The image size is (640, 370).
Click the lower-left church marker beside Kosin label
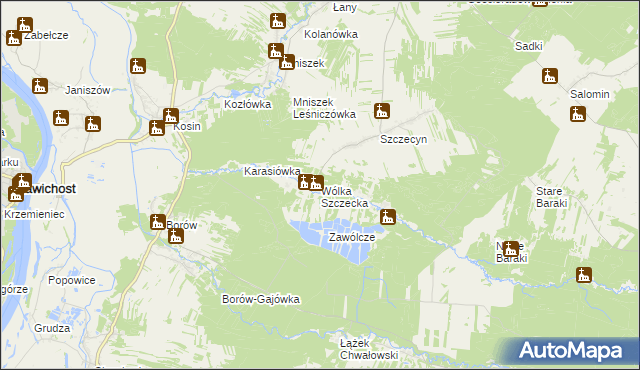tap(157, 128)
